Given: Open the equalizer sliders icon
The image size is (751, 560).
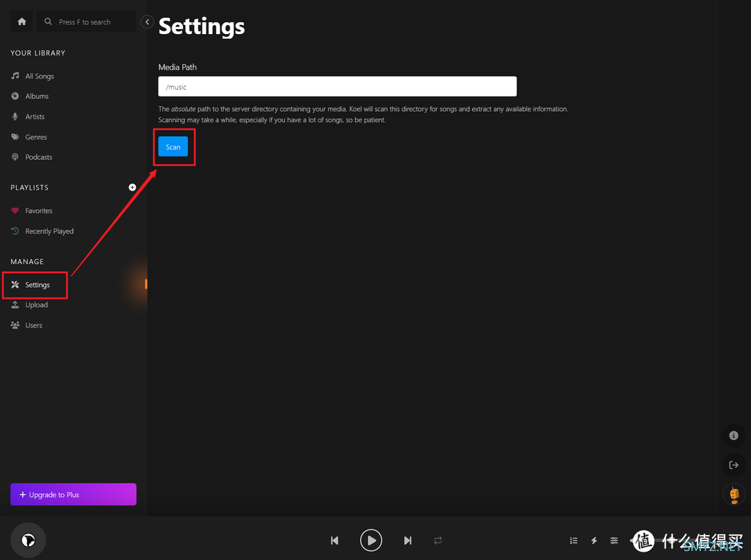Looking at the screenshot, I should pyautogui.click(x=614, y=541).
